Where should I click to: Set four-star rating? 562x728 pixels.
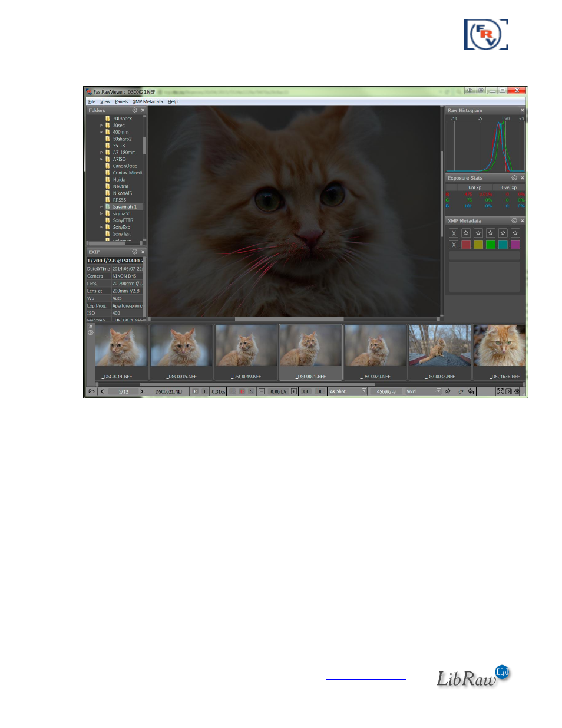pos(503,233)
